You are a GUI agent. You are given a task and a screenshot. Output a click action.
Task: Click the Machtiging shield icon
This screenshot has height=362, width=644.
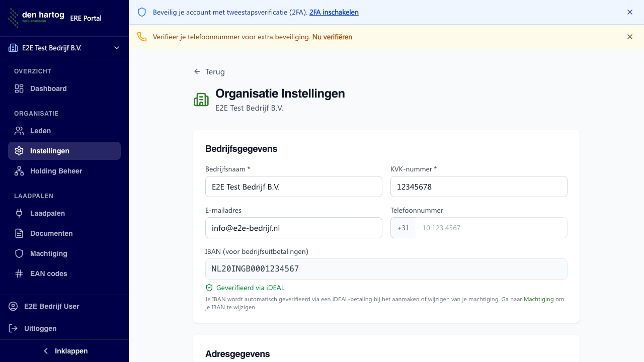[x=19, y=253]
